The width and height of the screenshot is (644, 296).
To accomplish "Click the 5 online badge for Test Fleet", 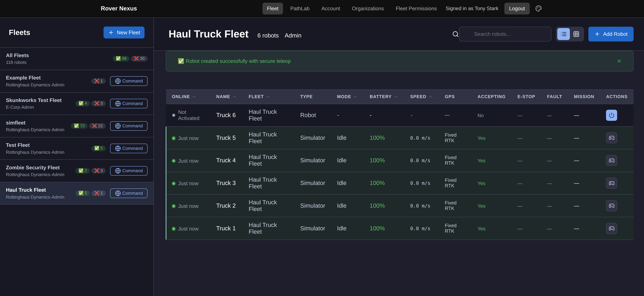I will (x=98, y=148).
